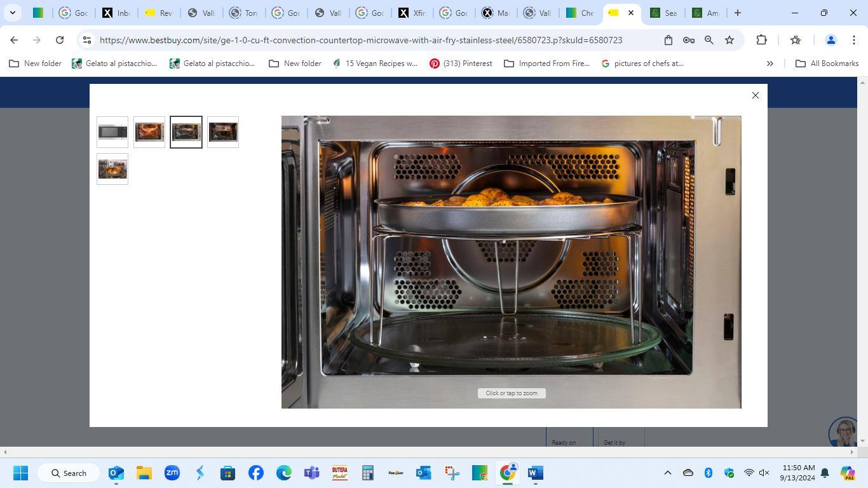This screenshot has width=868, height=488.
Task: Click the zoom magnifier in address bar
Action: pos(709,40)
